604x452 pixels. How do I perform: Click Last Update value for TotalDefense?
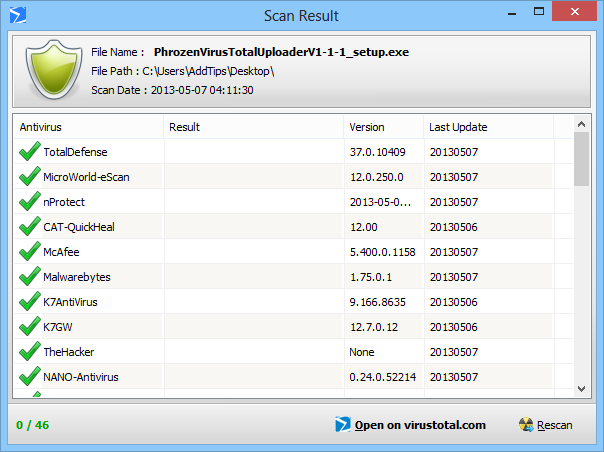pos(454,152)
